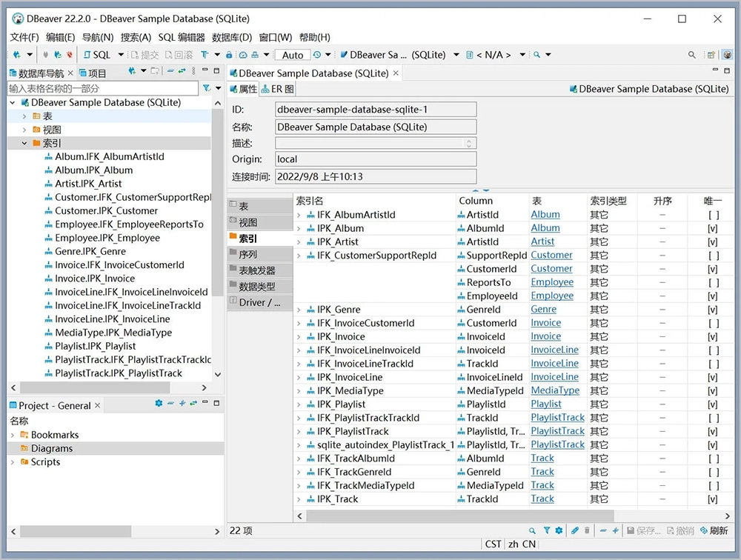The height and width of the screenshot is (560, 741).
Task: Expand the Bookmarks folder in Project panel
Action: [13, 435]
